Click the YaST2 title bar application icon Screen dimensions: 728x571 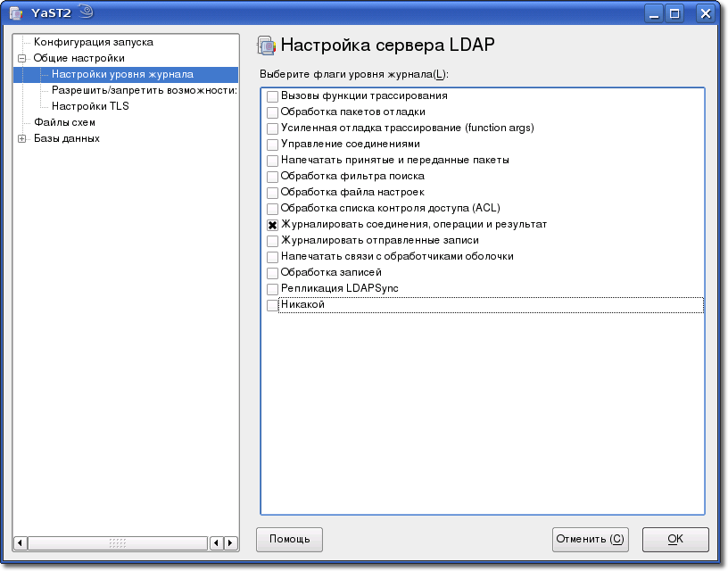[x=17, y=12]
